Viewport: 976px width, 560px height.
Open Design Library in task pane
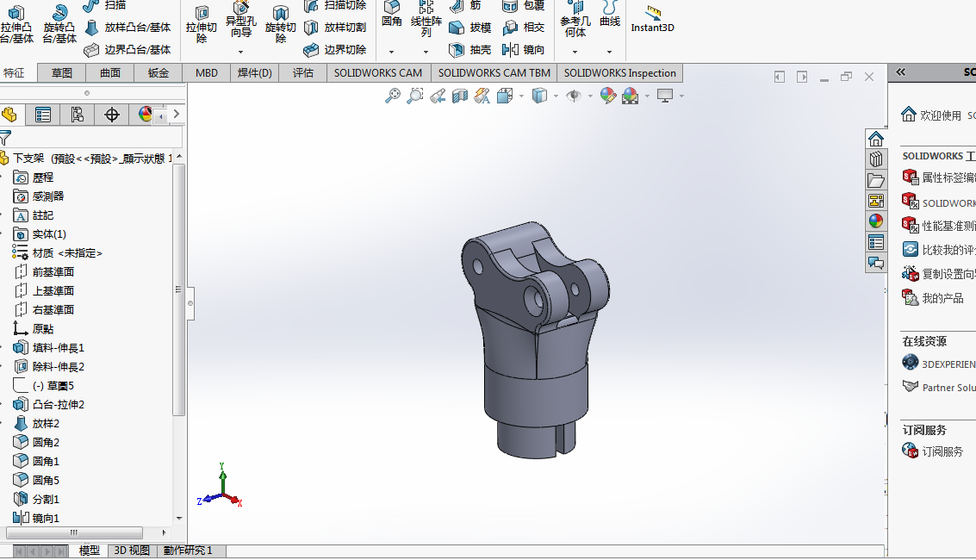pyautogui.click(x=876, y=159)
